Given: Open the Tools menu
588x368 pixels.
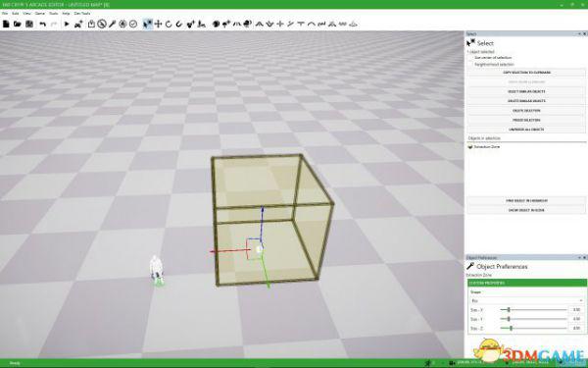Looking at the screenshot, I should click(54, 13).
